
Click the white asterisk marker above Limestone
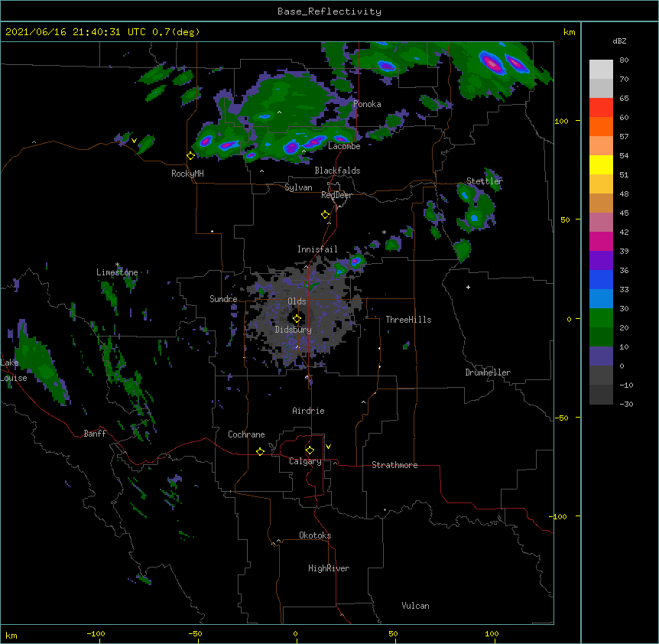[117, 265]
